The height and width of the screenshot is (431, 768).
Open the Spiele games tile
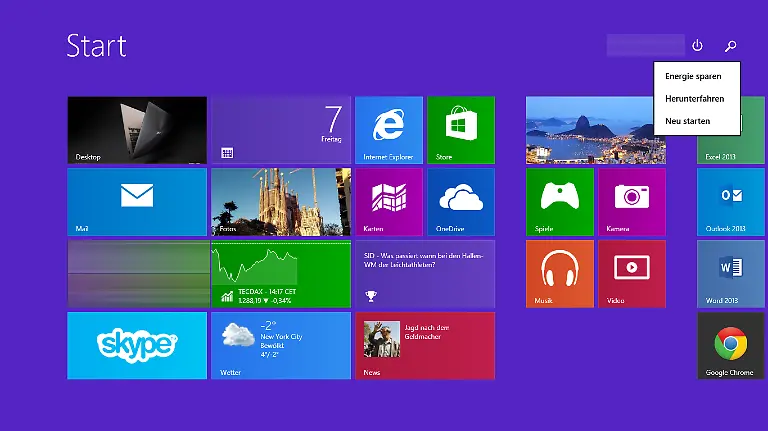[x=560, y=202]
